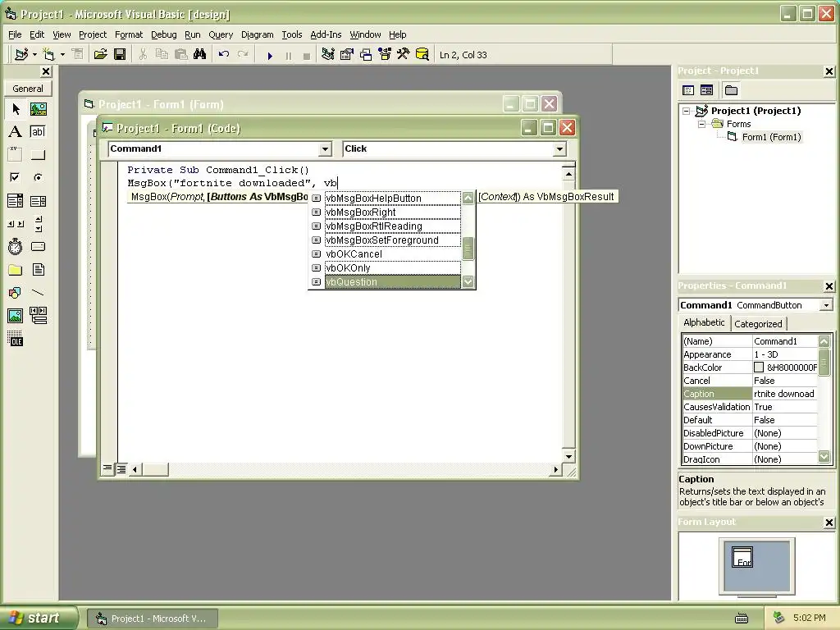Open the Add Form dropdown arrow
Image resolution: width=840 pixels, height=630 pixels.
[62, 55]
